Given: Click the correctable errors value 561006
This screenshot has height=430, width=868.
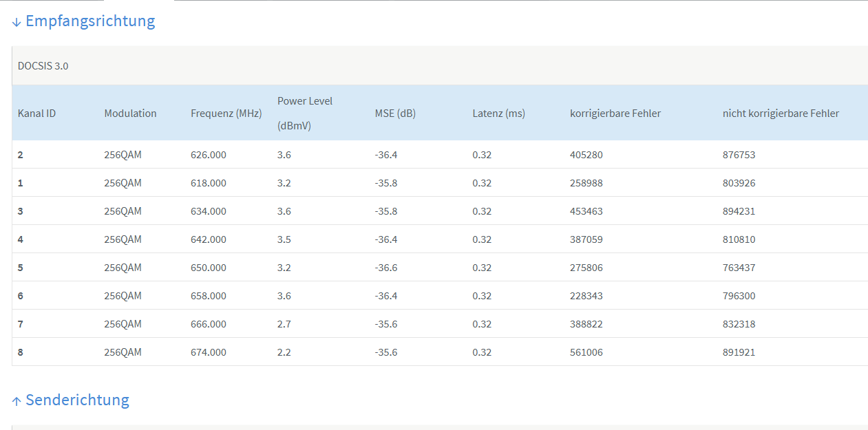Looking at the screenshot, I should (586, 352).
